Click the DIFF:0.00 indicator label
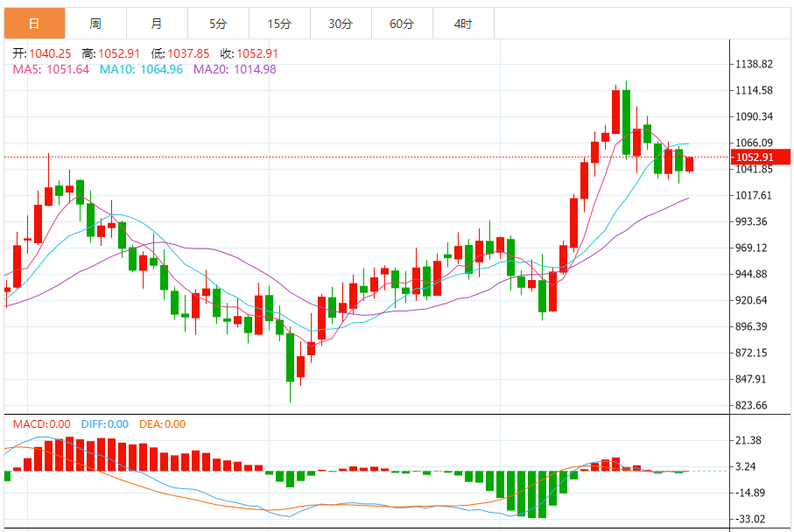Screen dimensions: 794x532 105,424
